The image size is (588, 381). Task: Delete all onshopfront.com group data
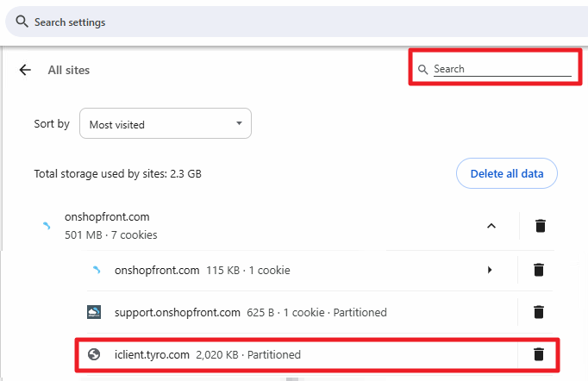click(541, 226)
